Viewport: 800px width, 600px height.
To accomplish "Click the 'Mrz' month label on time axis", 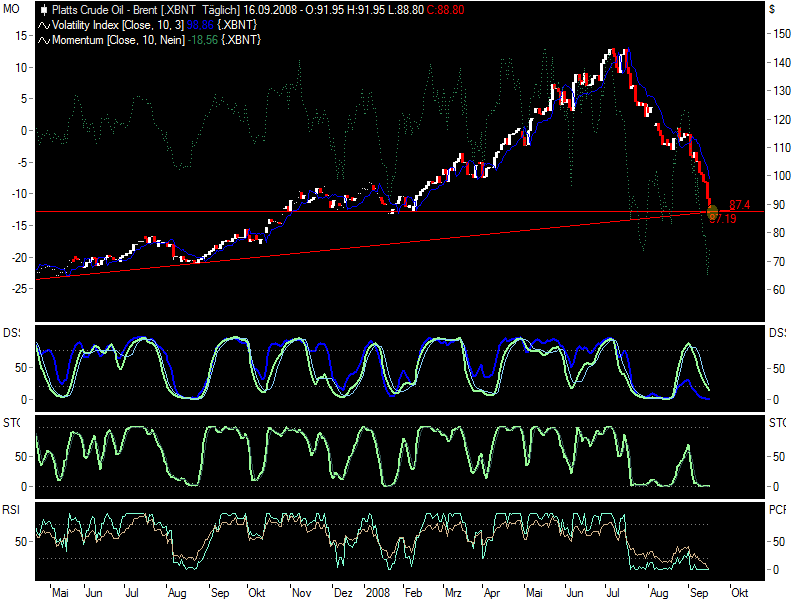I will click(453, 593).
